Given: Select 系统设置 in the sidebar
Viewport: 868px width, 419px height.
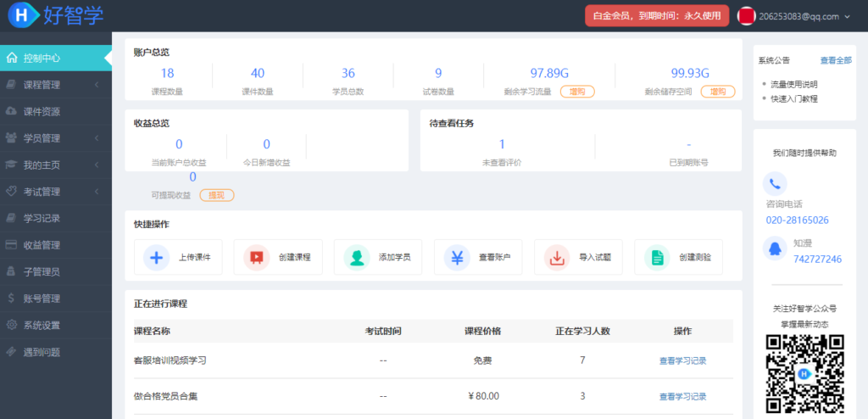Looking at the screenshot, I should click(x=56, y=325).
